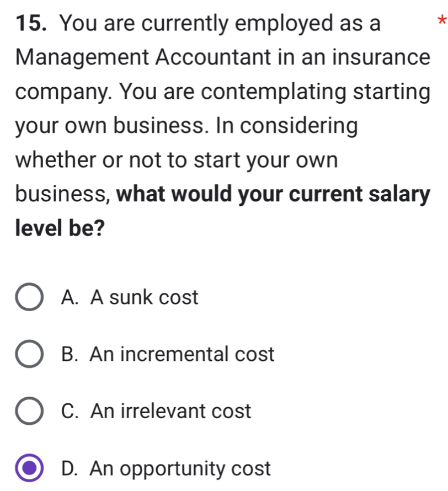Click the question number "15."
The width and height of the screenshot is (448, 491).
pos(32,24)
